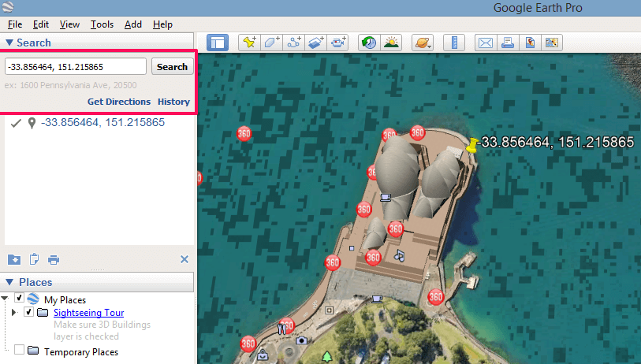Select Temporary Places in the tree
Image resolution: width=641 pixels, height=364 pixels.
(x=81, y=351)
